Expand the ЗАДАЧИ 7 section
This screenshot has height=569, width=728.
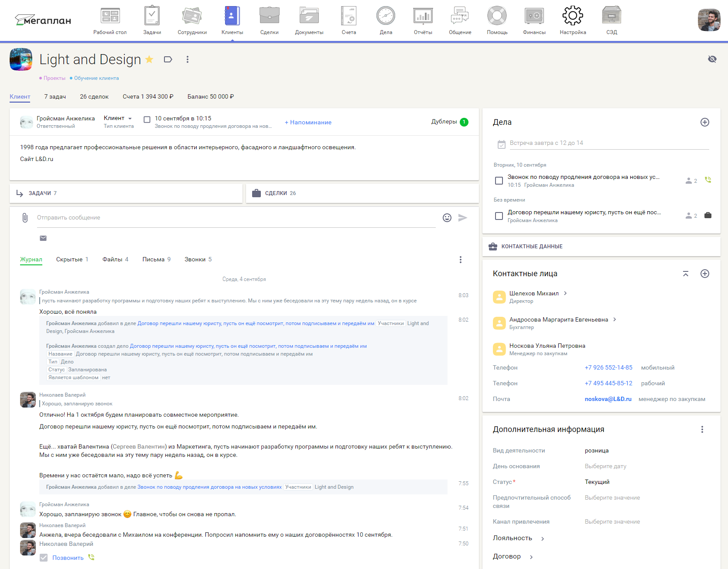coord(126,193)
